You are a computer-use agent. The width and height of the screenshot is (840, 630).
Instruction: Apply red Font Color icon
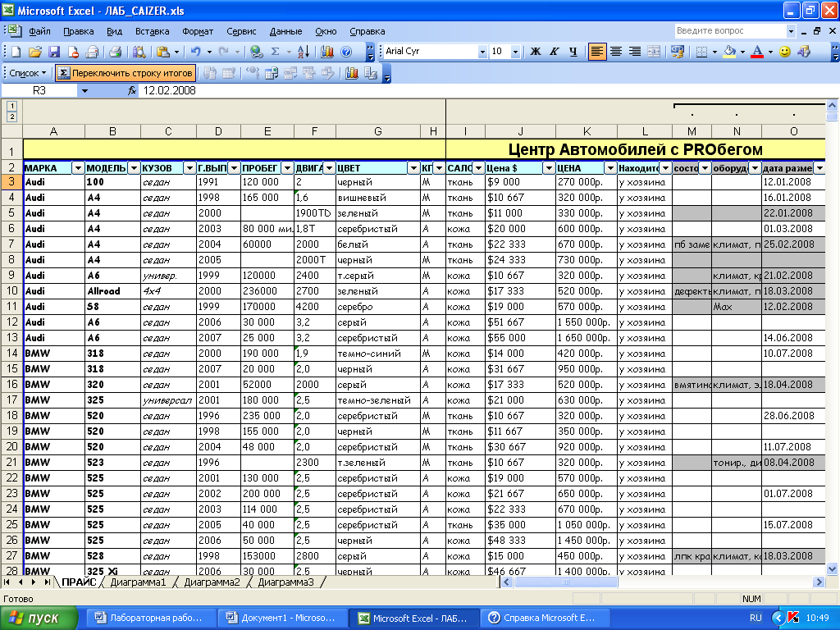pyautogui.click(x=757, y=52)
